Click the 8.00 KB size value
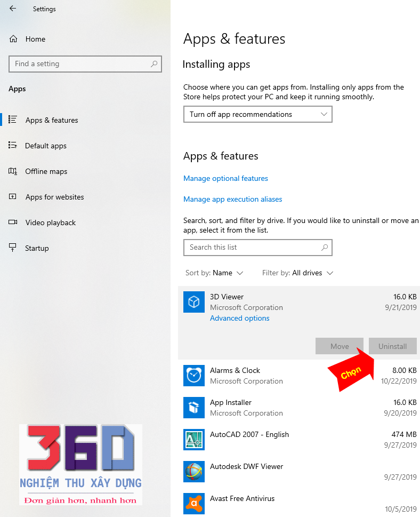Image resolution: width=420 pixels, height=517 pixels. click(x=404, y=371)
